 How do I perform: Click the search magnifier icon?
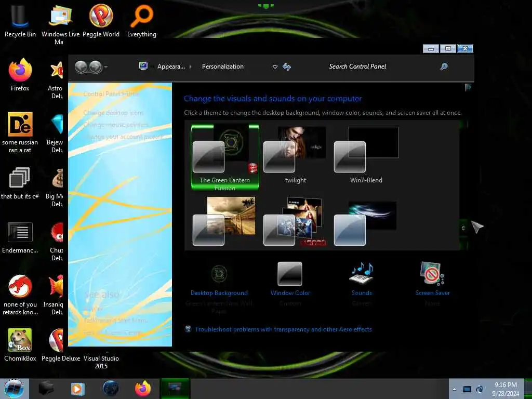pyautogui.click(x=444, y=66)
